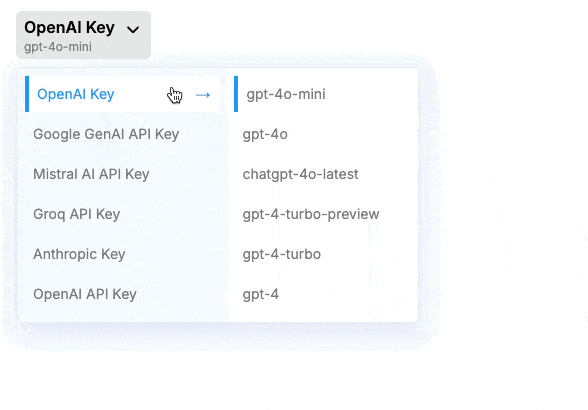This screenshot has height=410, width=588.
Task: Select Anthropic Key provider
Action: click(x=79, y=254)
